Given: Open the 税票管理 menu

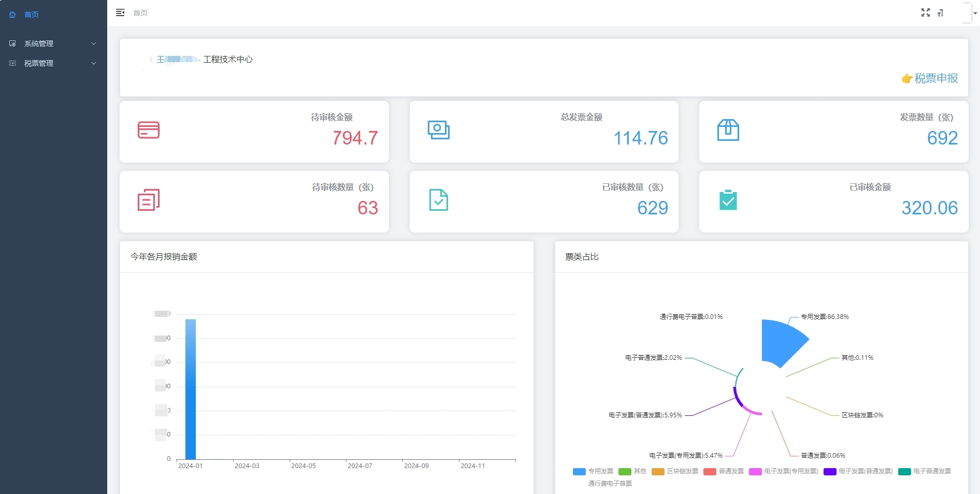Looking at the screenshot, I should pyautogui.click(x=53, y=63).
